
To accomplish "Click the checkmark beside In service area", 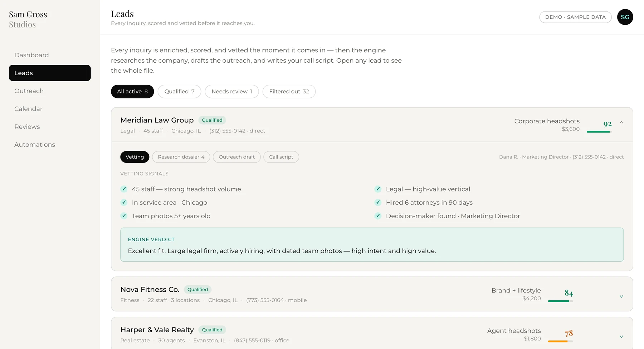I will (124, 203).
